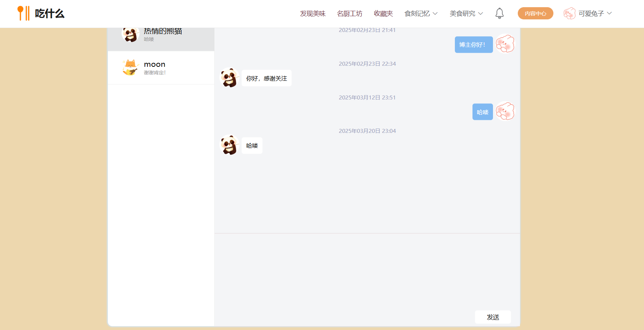Expand the 食刻记忆 dropdown menu

[421, 13]
